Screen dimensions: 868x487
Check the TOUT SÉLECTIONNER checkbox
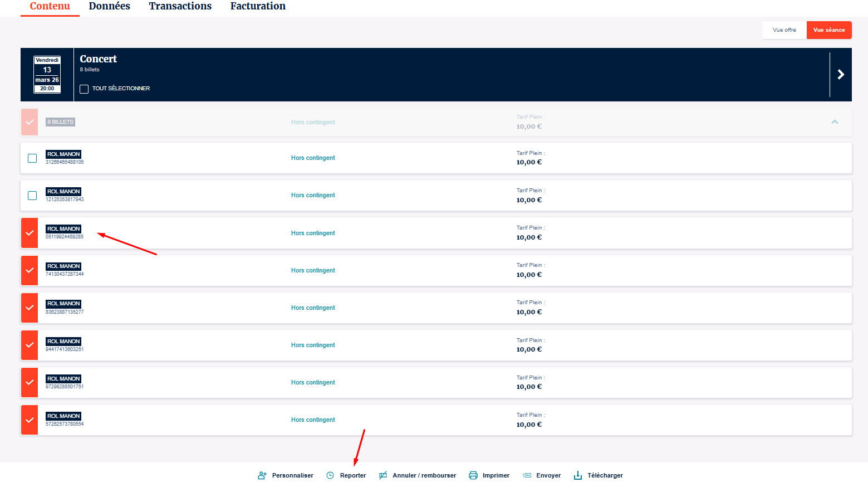(x=84, y=89)
